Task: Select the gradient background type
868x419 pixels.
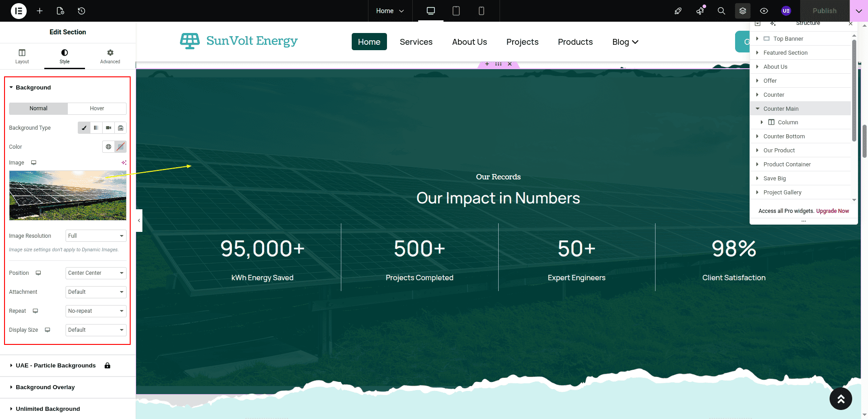Action: (x=96, y=128)
